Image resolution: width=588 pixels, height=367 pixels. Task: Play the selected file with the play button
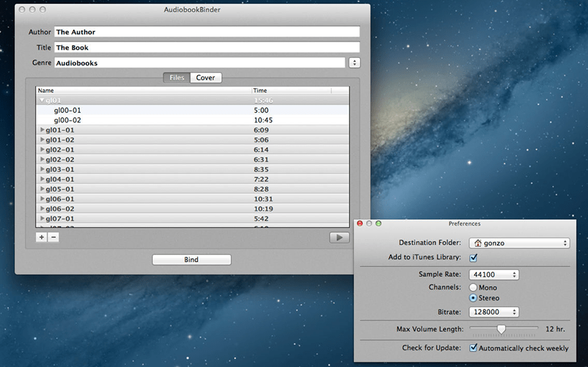[339, 237]
